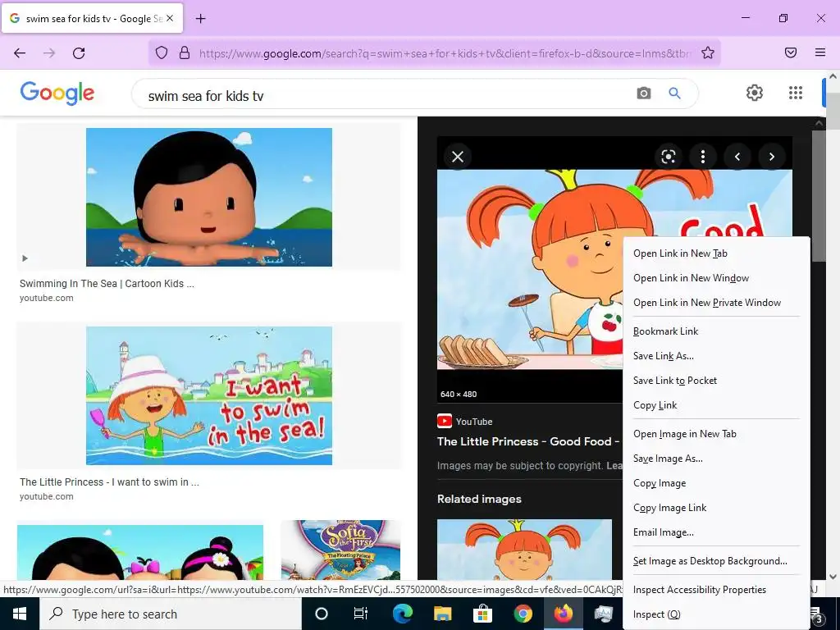Open 'Swimming In The Sea | Cartoon Kids' title

point(107,284)
